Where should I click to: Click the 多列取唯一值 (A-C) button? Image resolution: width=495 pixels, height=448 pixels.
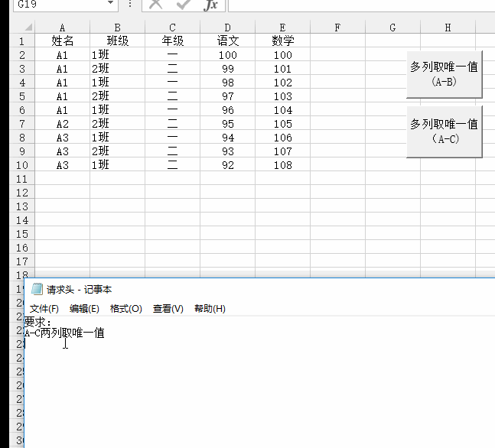point(445,131)
